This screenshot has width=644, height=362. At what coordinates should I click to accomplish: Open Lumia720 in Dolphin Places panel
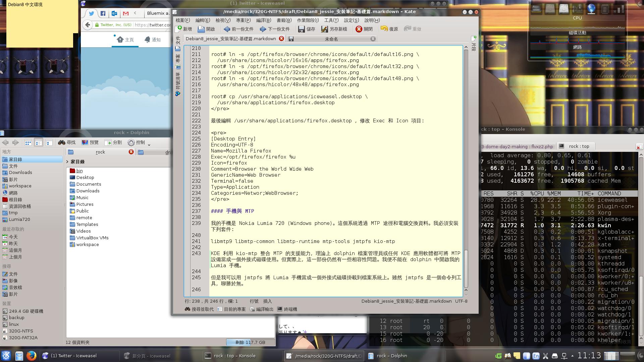(19, 219)
